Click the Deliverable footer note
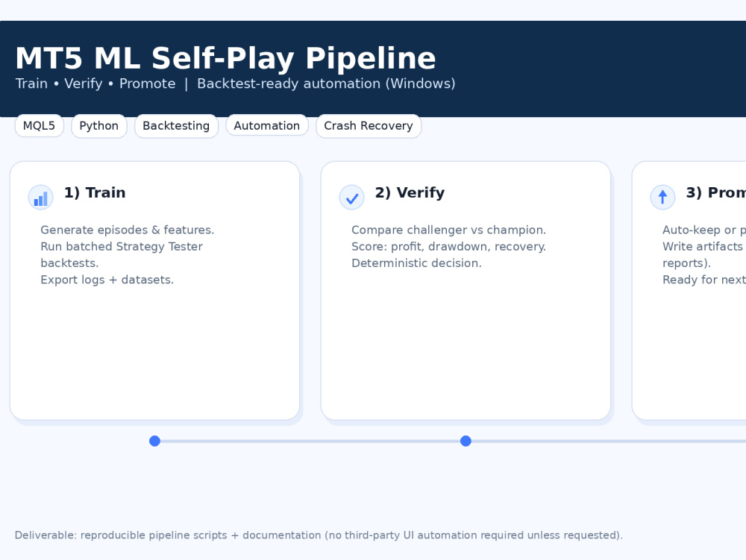The width and height of the screenshot is (746, 560). click(319, 535)
